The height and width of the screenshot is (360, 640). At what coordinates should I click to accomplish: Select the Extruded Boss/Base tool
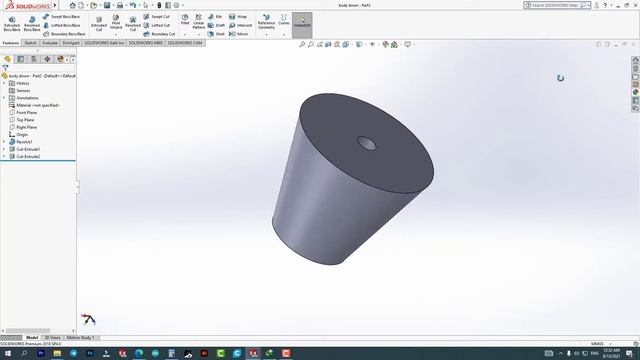point(12,24)
